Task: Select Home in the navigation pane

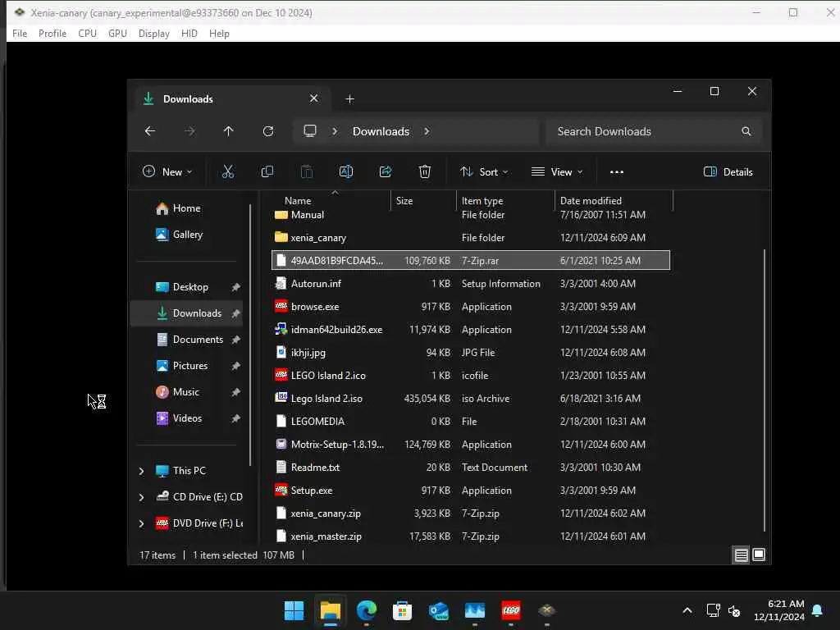Action: click(186, 208)
